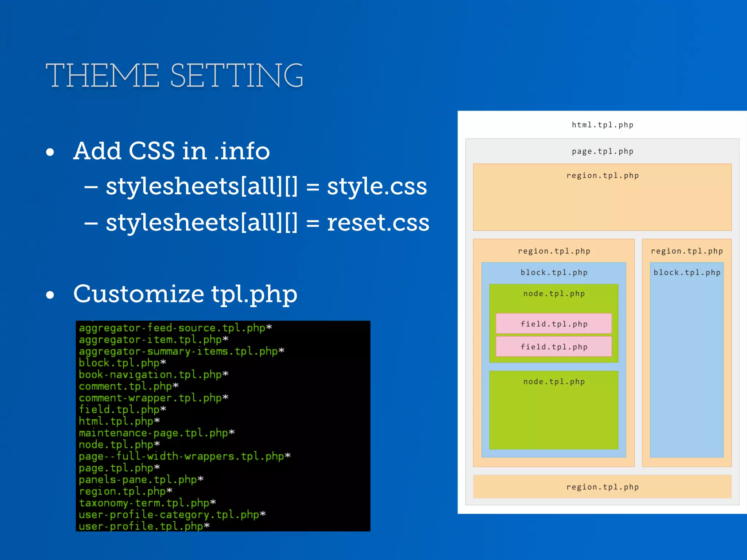
Task: Click the first pink field.tpl.php box
Action: point(554,323)
